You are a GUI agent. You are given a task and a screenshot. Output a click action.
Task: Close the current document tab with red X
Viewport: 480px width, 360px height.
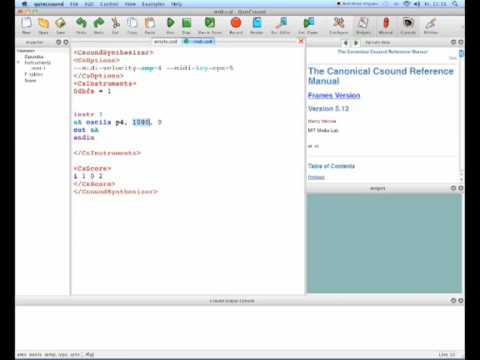tap(301, 41)
